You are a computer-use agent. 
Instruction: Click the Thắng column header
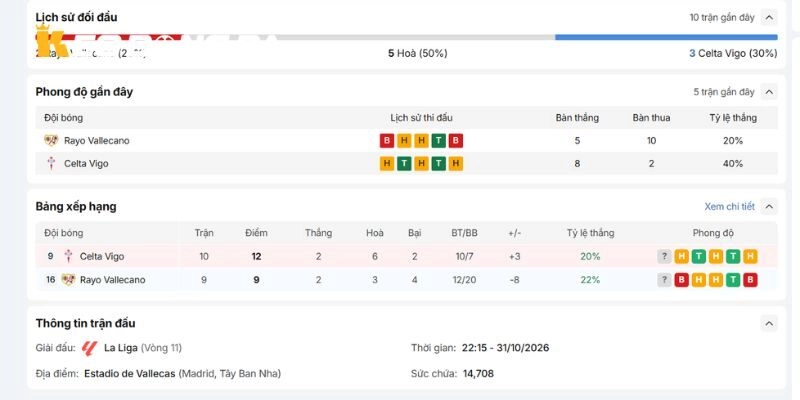coord(318,233)
